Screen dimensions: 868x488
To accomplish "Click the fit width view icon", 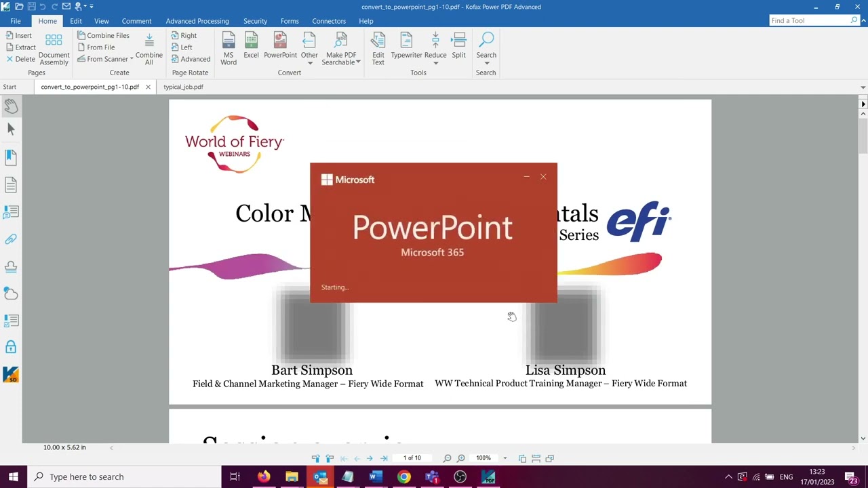I will [536, 458].
